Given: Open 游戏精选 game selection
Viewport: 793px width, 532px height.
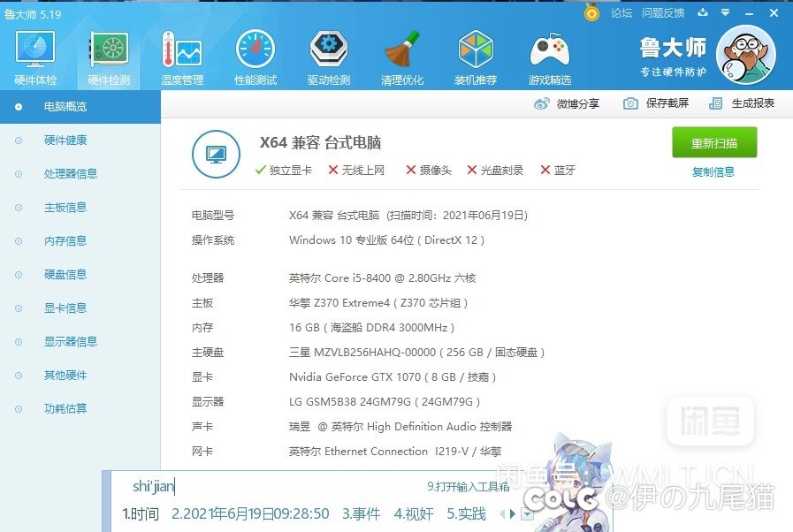Looking at the screenshot, I should tap(550, 57).
